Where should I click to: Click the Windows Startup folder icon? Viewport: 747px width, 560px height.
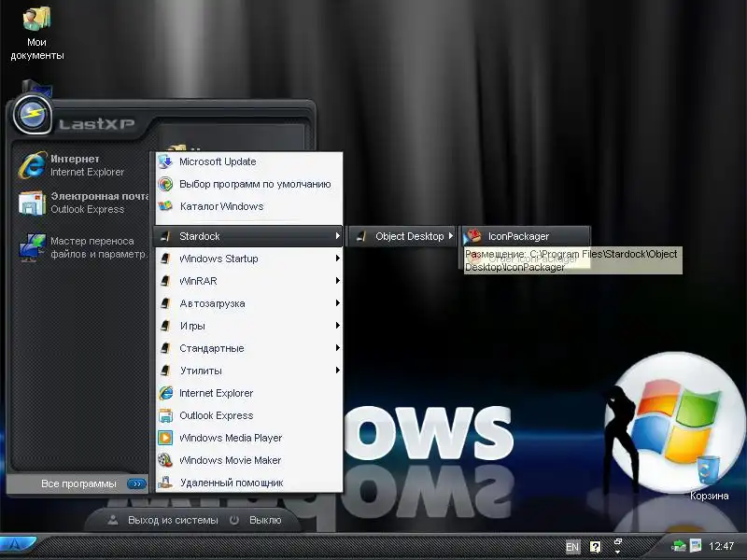(x=165, y=259)
